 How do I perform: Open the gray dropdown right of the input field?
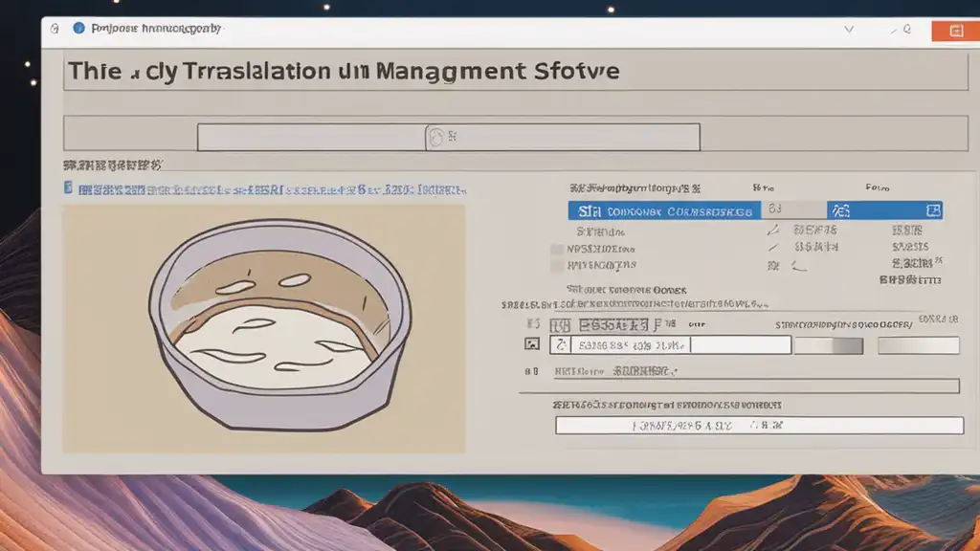pos(828,345)
